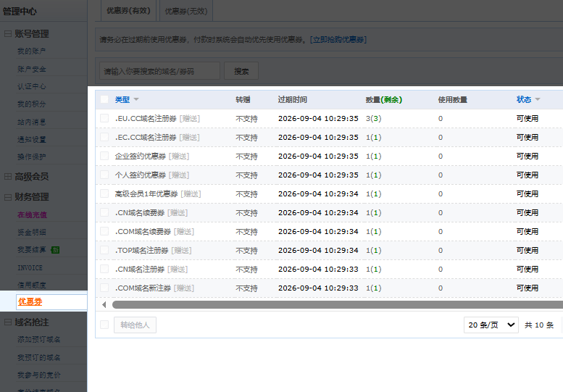Viewport: 563px width, 392px height.
Task: Expand the 高级会员 section icon
Action: click(8, 176)
